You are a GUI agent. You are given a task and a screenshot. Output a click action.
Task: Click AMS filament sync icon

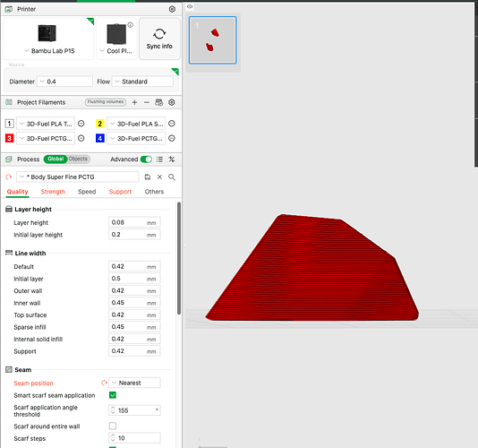tap(158, 102)
